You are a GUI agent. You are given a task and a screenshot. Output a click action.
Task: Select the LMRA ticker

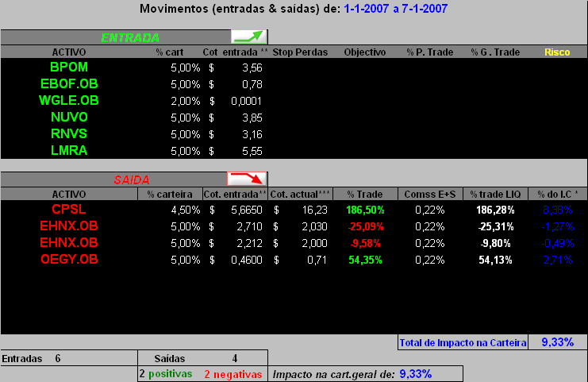coord(69,150)
